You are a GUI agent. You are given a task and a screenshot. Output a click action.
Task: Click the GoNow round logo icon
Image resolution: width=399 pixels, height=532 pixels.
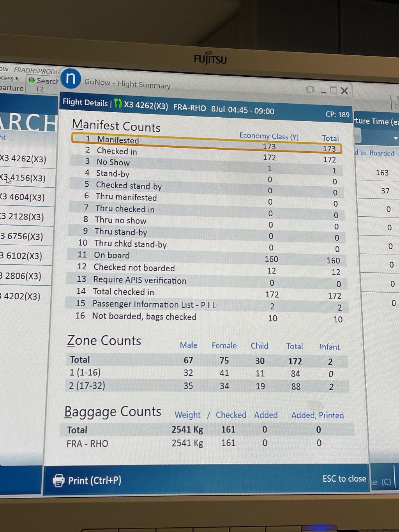71,78
